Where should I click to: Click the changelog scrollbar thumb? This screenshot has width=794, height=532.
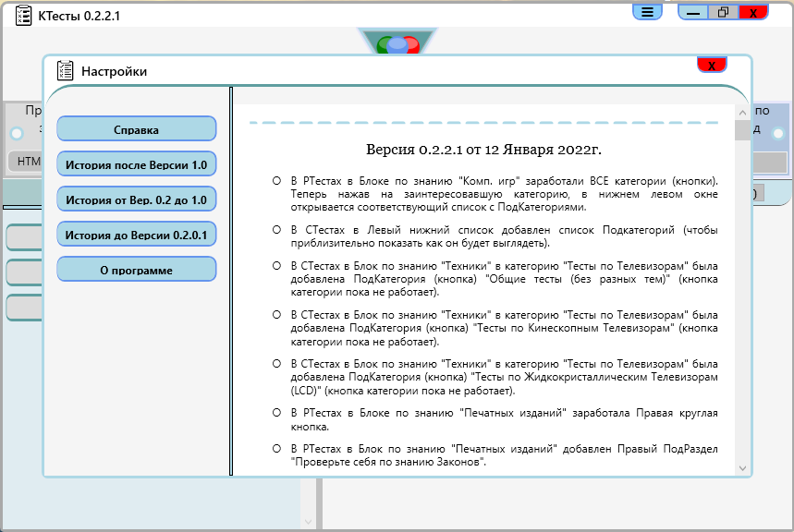[x=742, y=130]
